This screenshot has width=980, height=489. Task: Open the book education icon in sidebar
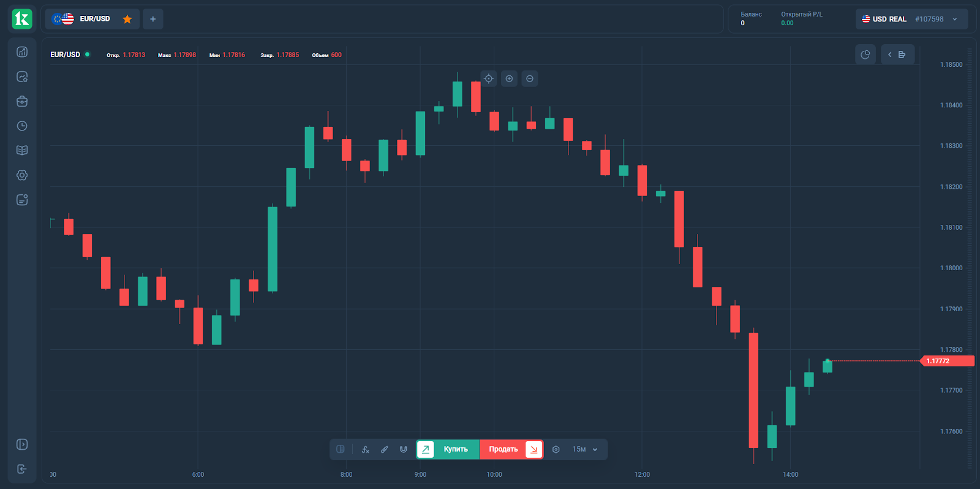coord(22,150)
